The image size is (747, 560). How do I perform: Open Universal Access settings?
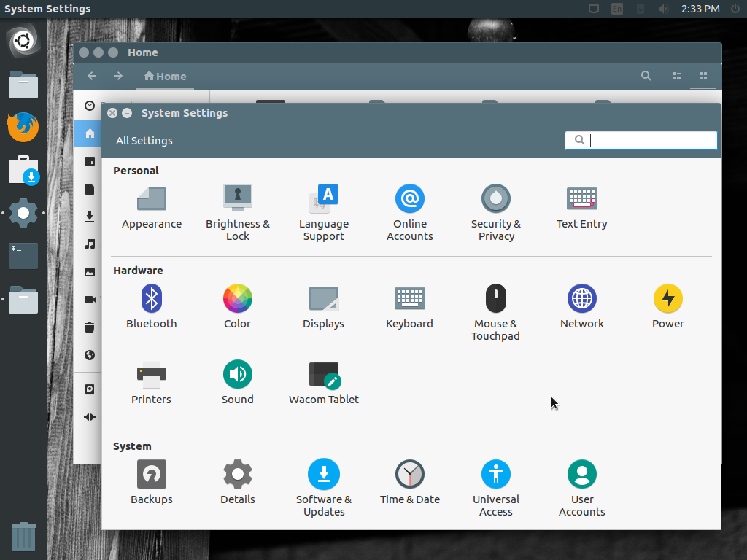[495, 474]
